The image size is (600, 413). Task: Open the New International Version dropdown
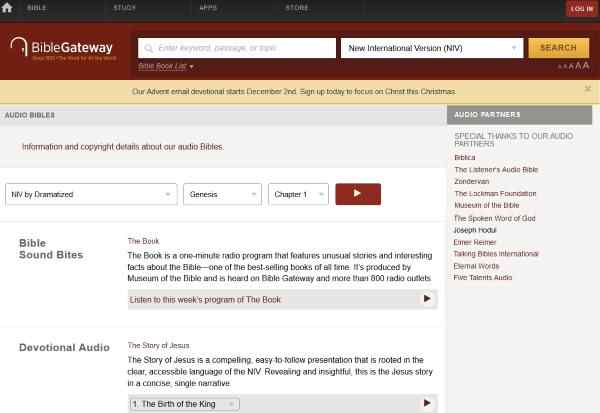click(432, 48)
